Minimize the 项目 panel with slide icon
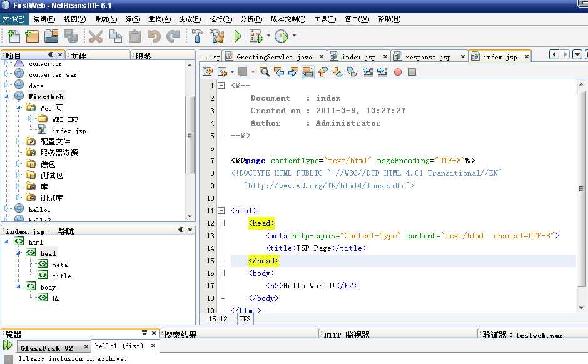This screenshot has width=588, height=364. [51, 54]
